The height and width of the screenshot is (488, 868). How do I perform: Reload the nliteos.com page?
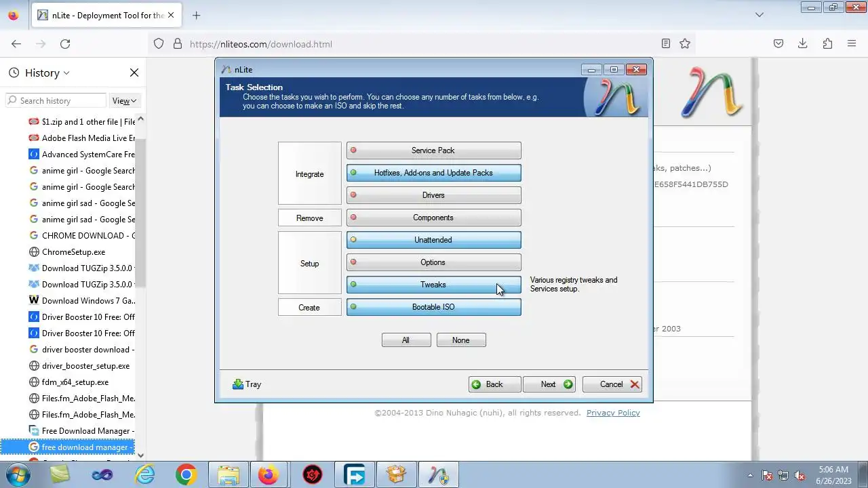click(x=65, y=43)
